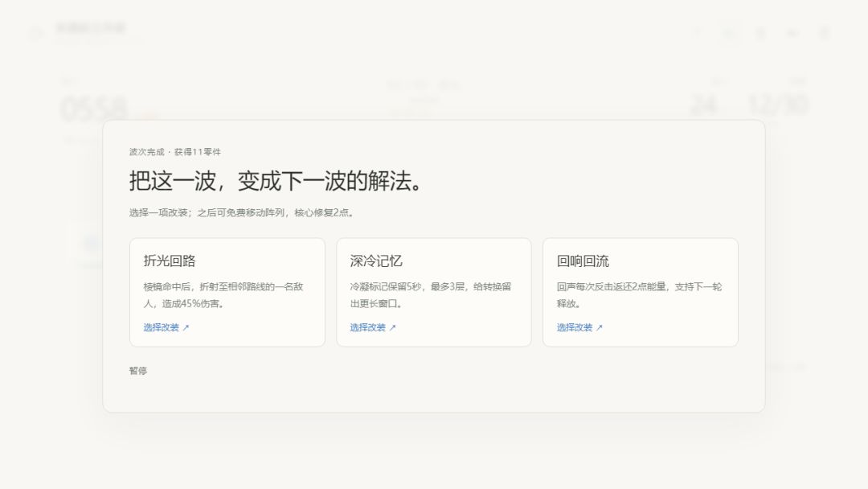The height and width of the screenshot is (489, 868).
Task: Click instruction text 选择一项改装
Action: pyautogui.click(x=241, y=212)
